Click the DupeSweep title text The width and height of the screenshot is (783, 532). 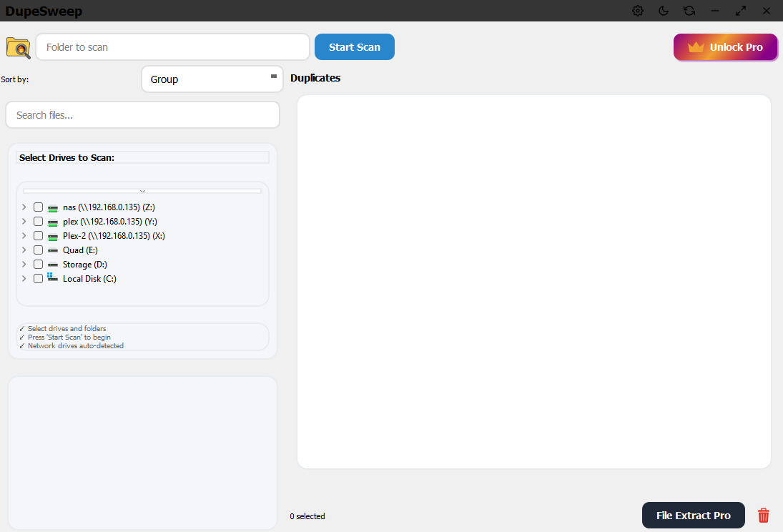point(44,11)
